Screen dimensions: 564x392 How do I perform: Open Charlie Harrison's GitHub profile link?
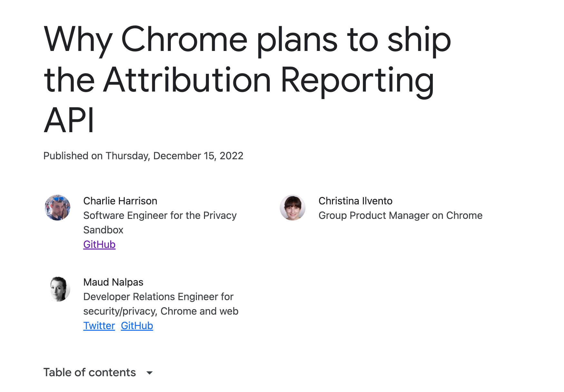click(x=99, y=244)
